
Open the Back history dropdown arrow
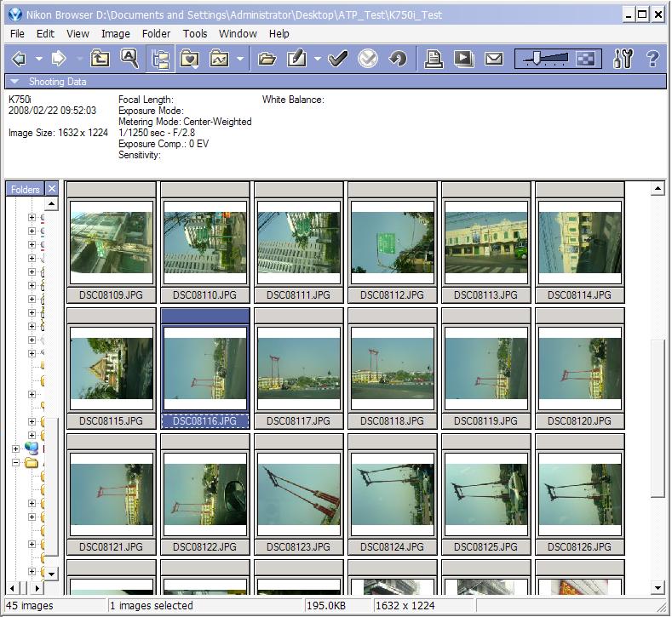tap(38, 59)
